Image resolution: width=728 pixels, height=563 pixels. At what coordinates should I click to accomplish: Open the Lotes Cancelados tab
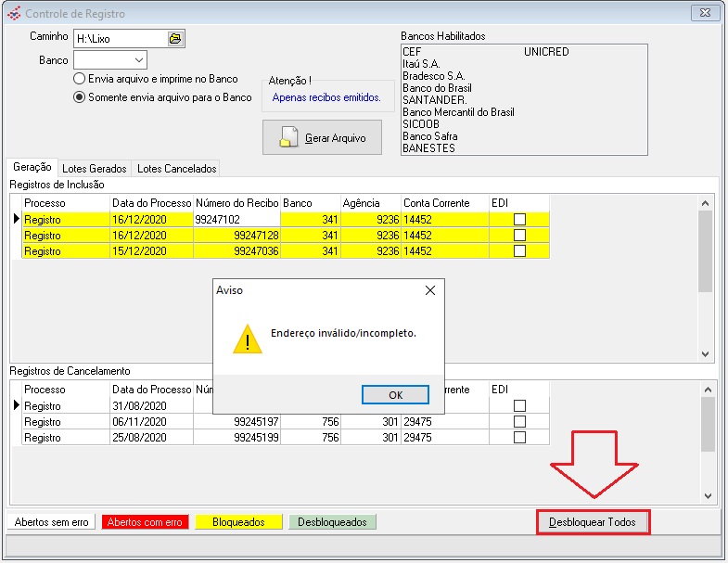click(x=176, y=169)
